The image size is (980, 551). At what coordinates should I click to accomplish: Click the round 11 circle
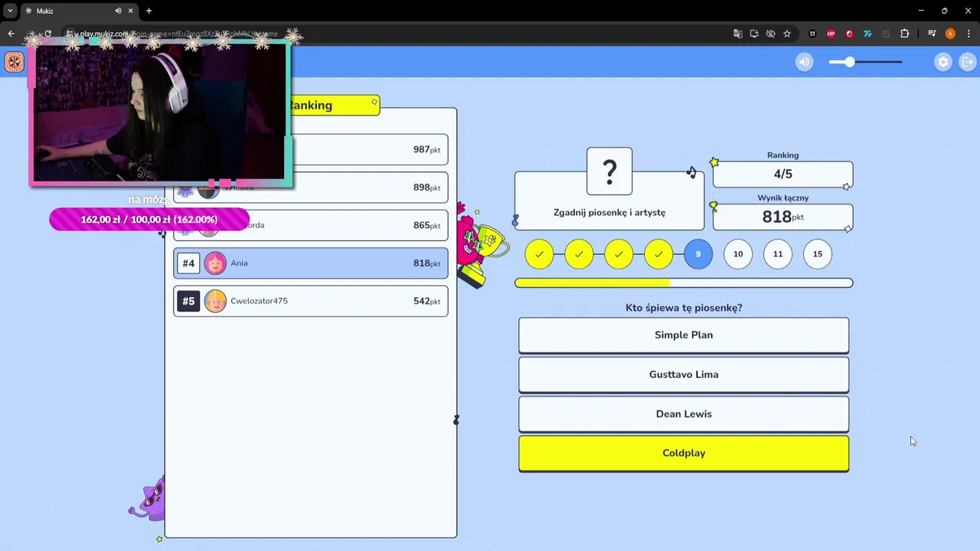(x=778, y=254)
